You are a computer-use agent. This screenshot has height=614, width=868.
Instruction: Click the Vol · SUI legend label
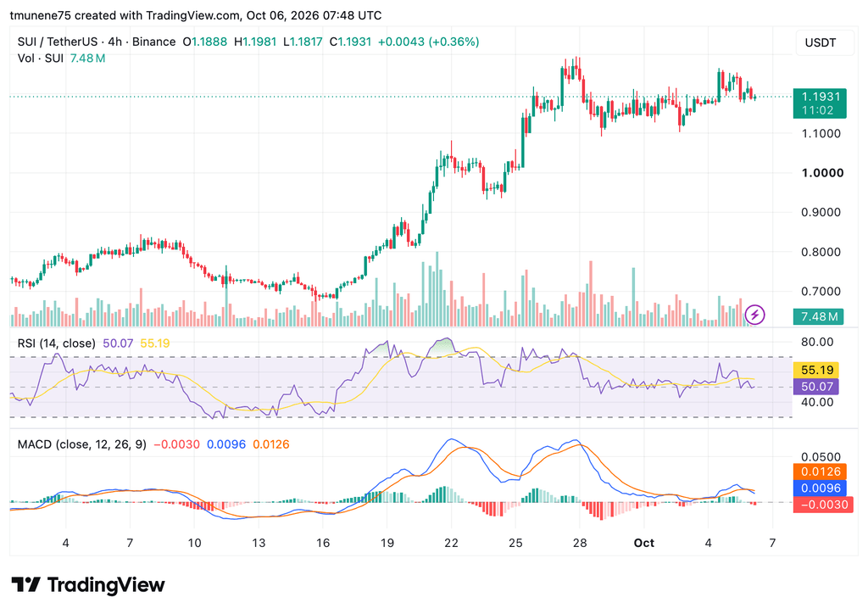[x=41, y=59]
